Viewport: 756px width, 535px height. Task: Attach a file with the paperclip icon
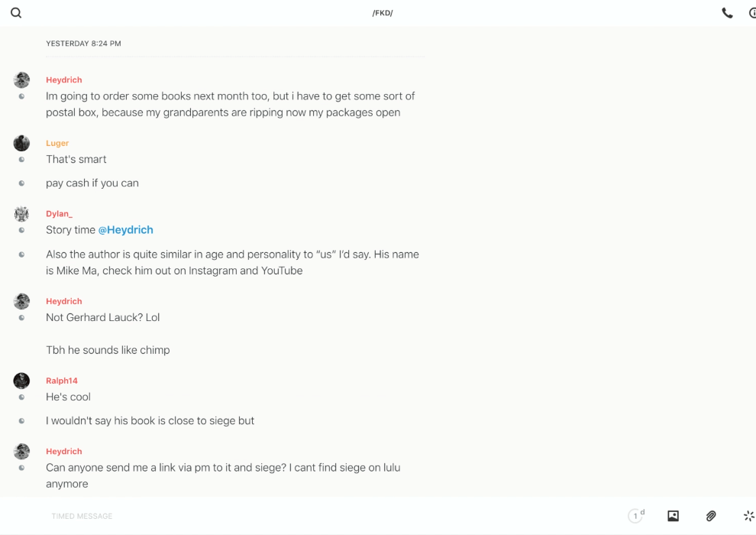[711, 516]
